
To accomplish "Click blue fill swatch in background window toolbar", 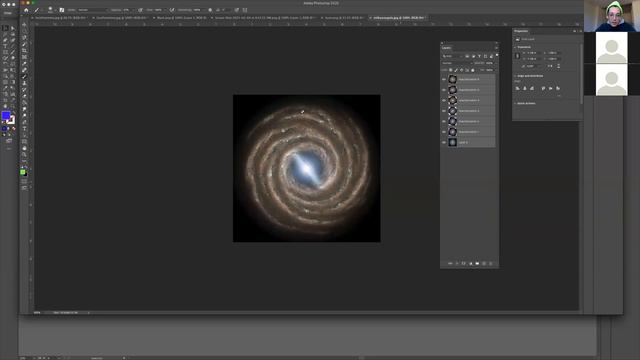I will (x=6, y=116).
